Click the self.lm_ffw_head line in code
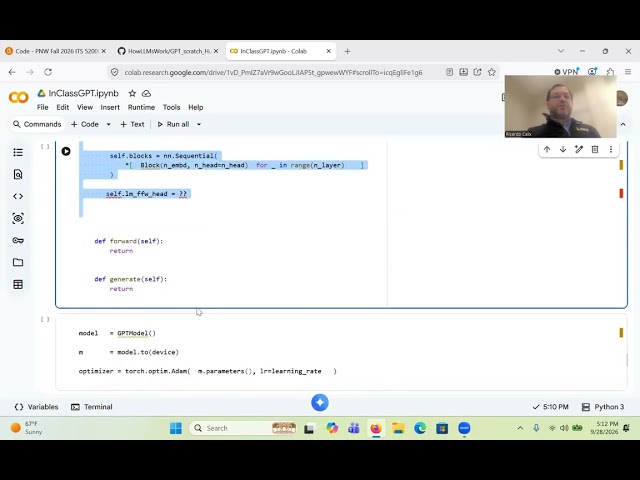640x480 pixels. pos(146,194)
